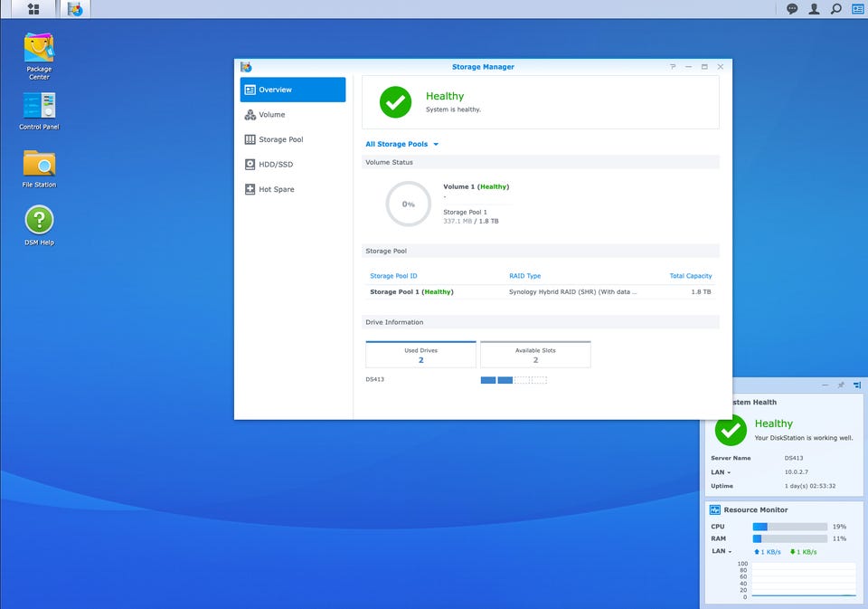Select the Storage Manager taskbar icon
Screen dimensions: 868x609
pos(75,9)
